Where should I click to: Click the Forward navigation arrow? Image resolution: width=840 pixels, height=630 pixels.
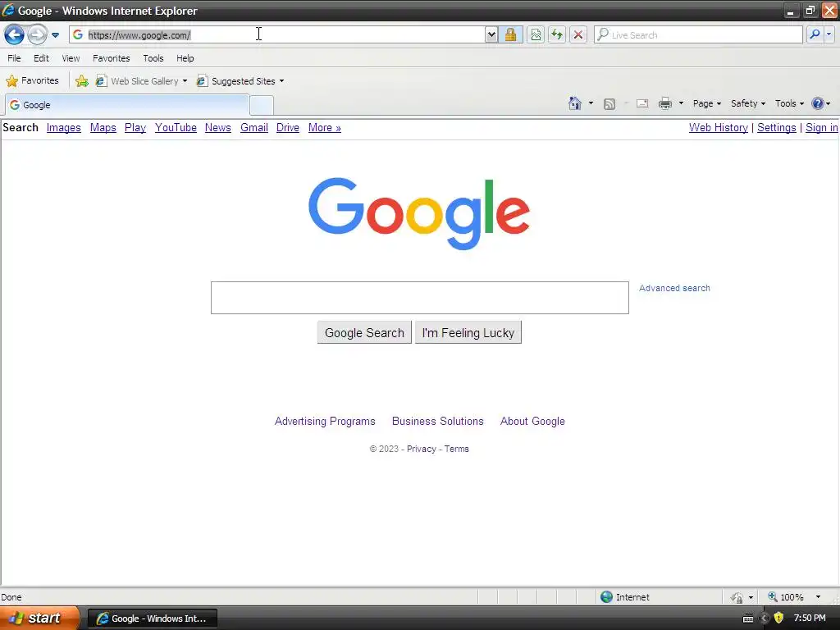(x=37, y=34)
